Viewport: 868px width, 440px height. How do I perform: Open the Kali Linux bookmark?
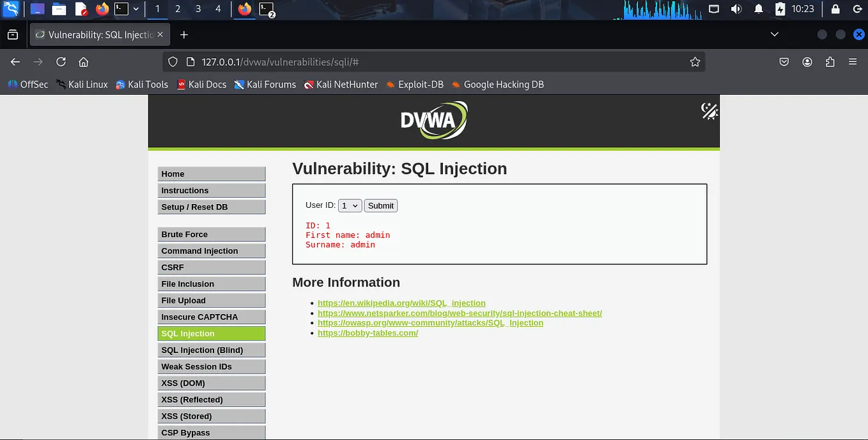point(82,84)
